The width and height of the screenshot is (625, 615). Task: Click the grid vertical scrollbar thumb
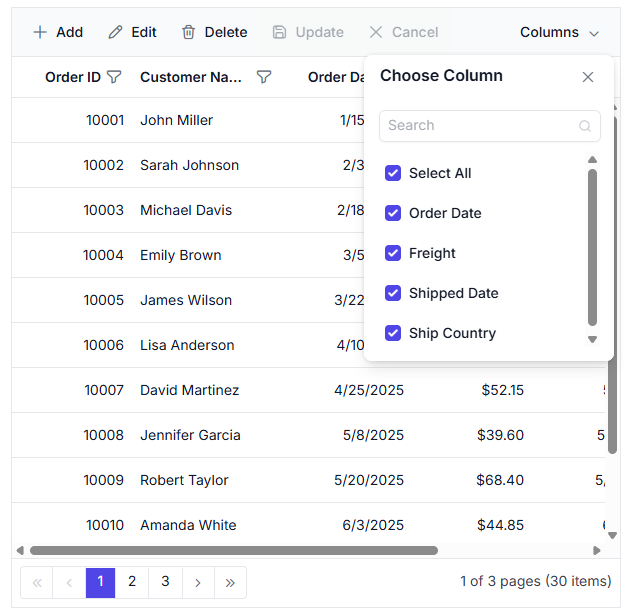click(613, 407)
